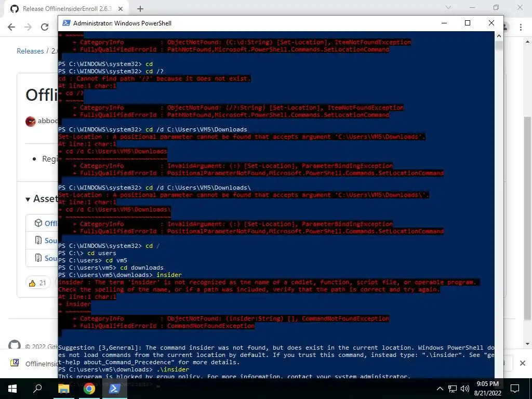532x399 pixels.
Task: Click the '.\insider' command text
Action: coord(173,369)
